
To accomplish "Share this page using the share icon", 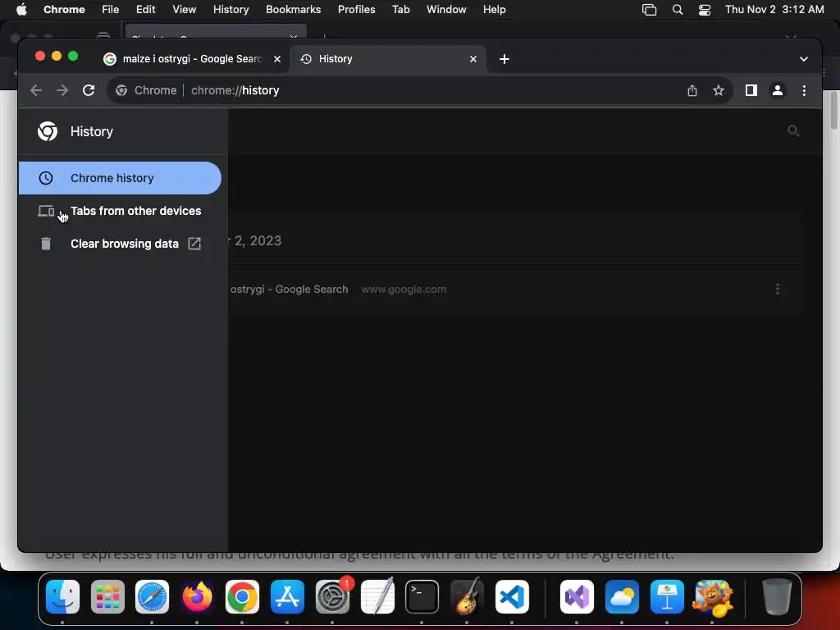I will 692,90.
